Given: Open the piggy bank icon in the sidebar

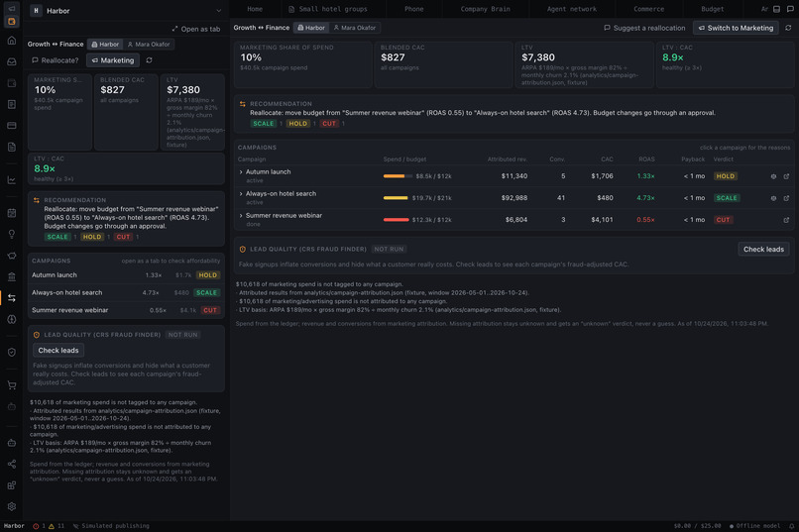Looking at the screenshot, I should click(11, 256).
